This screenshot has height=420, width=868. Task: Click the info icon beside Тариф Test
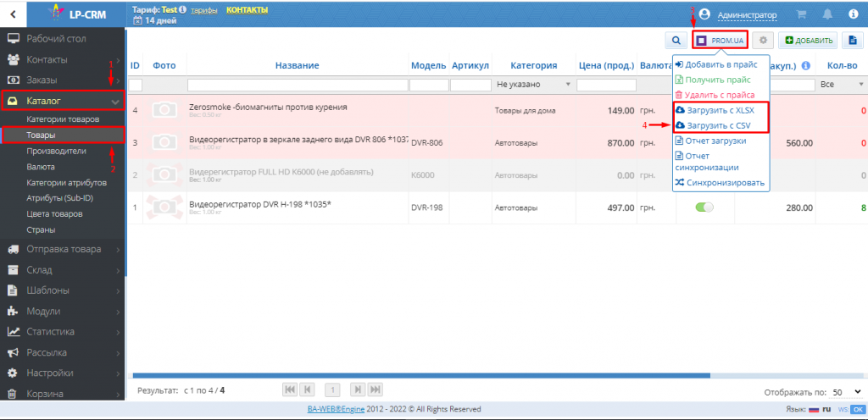click(183, 10)
